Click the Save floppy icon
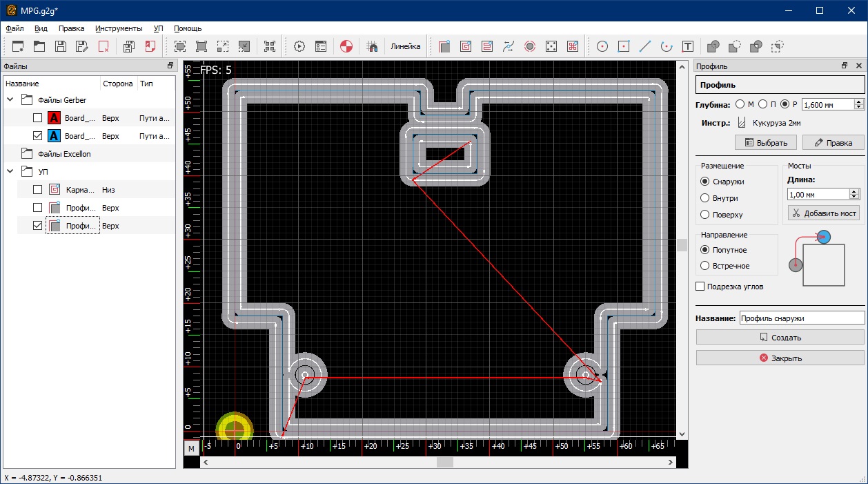The width and height of the screenshot is (868, 484). point(61,46)
